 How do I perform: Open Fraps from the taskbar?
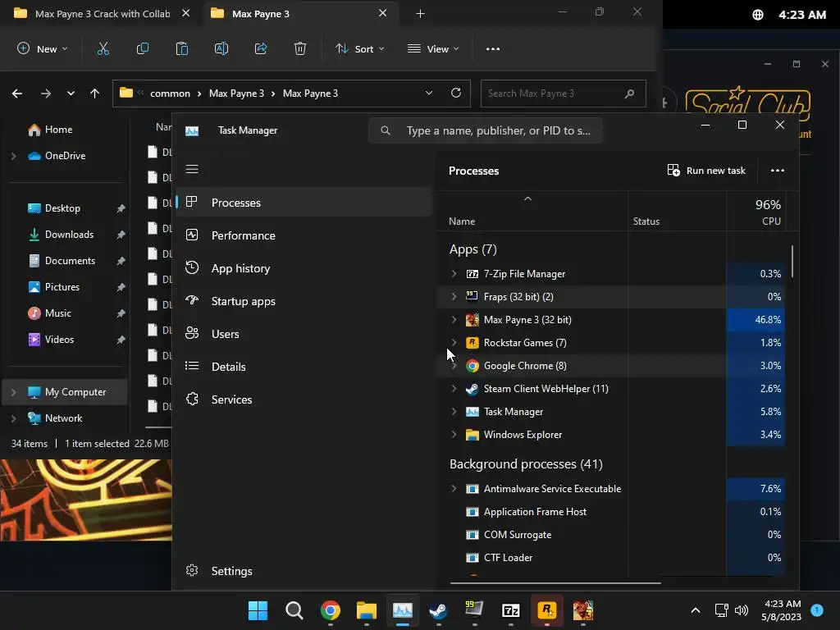pyautogui.click(x=475, y=610)
